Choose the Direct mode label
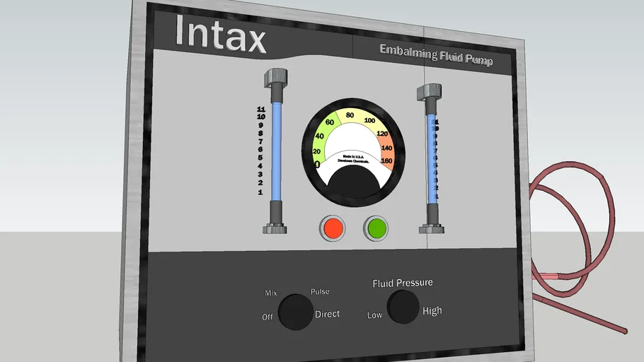644x362 pixels. coord(326,314)
